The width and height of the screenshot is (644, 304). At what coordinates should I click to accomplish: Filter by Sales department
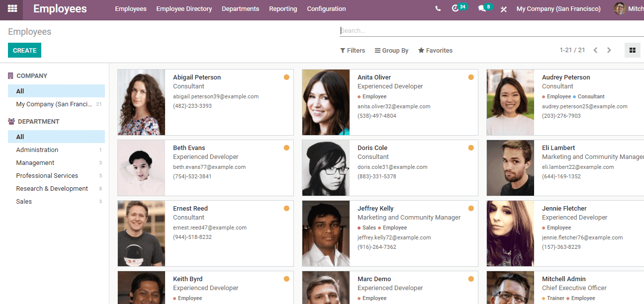click(56, 201)
